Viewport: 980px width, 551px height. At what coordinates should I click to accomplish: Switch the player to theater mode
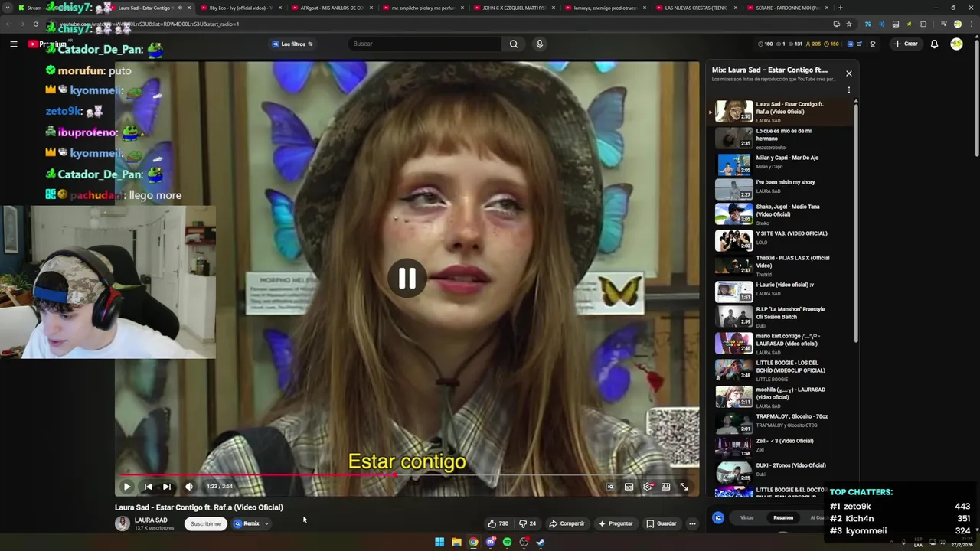tap(666, 486)
